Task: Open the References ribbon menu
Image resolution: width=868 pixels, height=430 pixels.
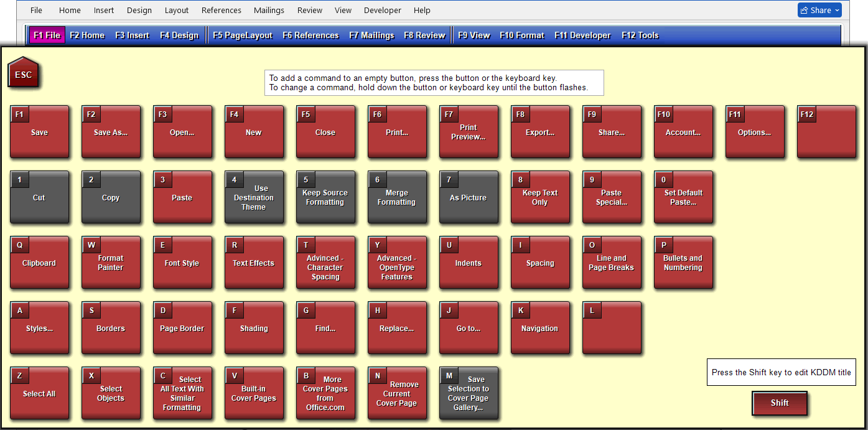Action: pyautogui.click(x=222, y=10)
